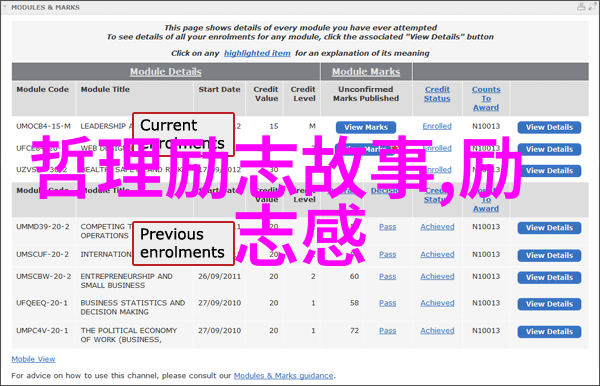Click the 'Unconfirmed Marks Published' column header
600x386 pixels.
coord(366,94)
